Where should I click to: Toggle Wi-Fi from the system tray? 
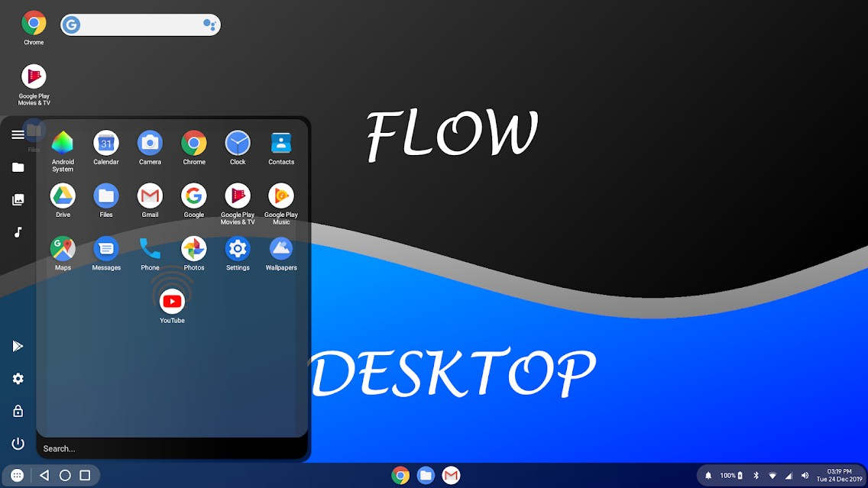coord(772,475)
